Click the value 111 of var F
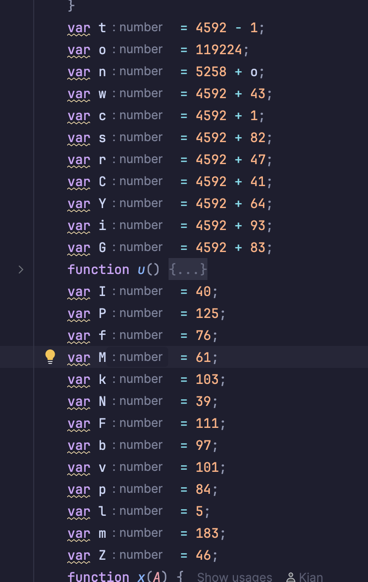 click(207, 424)
